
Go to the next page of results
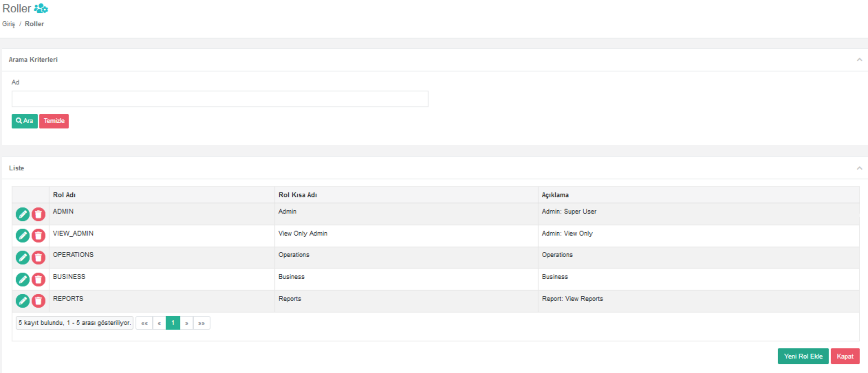187,323
